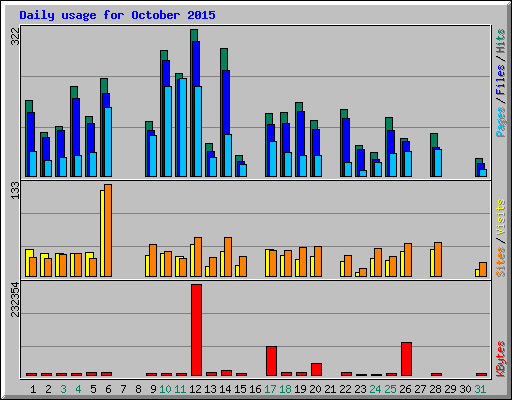The height and width of the screenshot is (400, 512).
Task: Click day label '7' on the x-axis
Action: tap(123, 389)
